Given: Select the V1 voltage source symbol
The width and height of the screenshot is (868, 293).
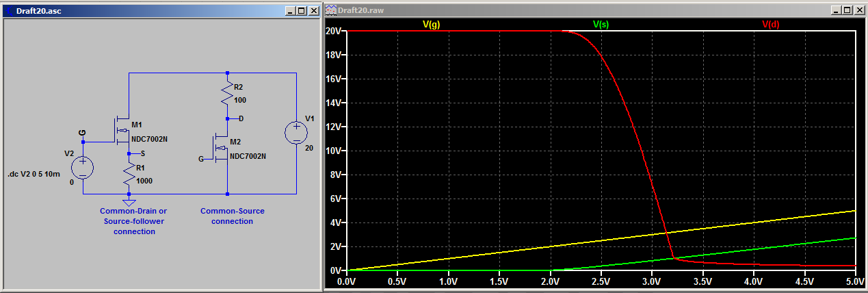Looking at the screenshot, I should 296,132.
